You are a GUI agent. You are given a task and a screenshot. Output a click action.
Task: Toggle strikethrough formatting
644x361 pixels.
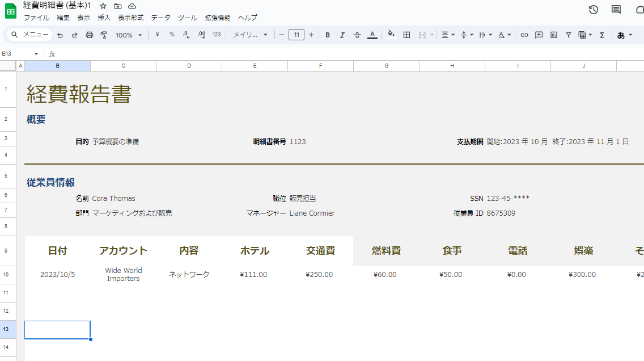pos(357,35)
